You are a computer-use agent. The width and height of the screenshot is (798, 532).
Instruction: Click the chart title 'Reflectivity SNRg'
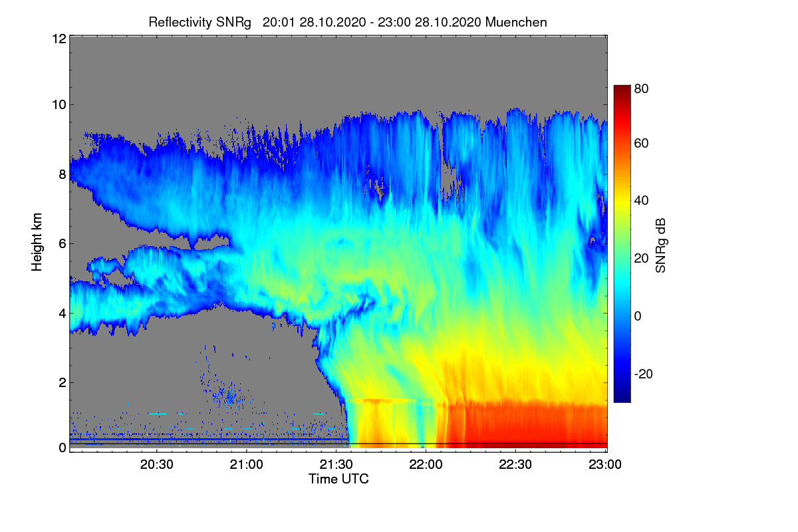point(200,22)
